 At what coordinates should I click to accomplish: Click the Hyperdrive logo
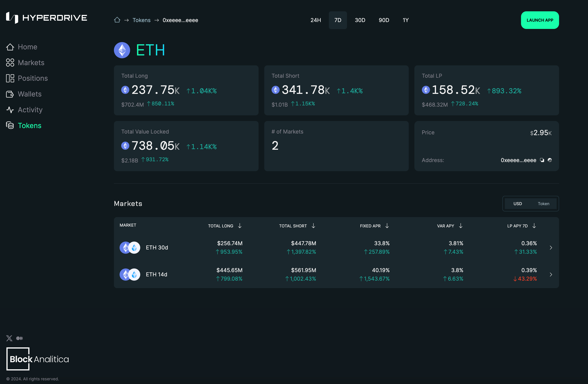pyautogui.click(x=47, y=18)
